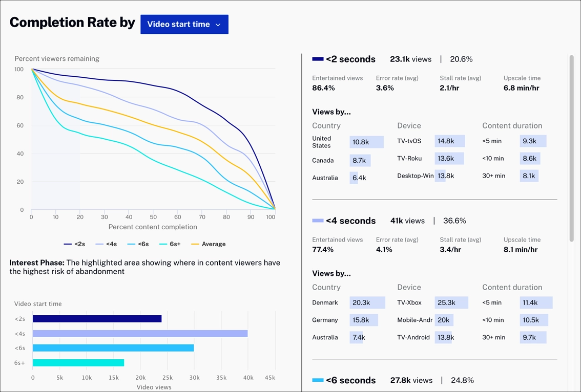The height and width of the screenshot is (392, 581).
Task: Click the <2s dark blue bar
Action: click(x=97, y=319)
